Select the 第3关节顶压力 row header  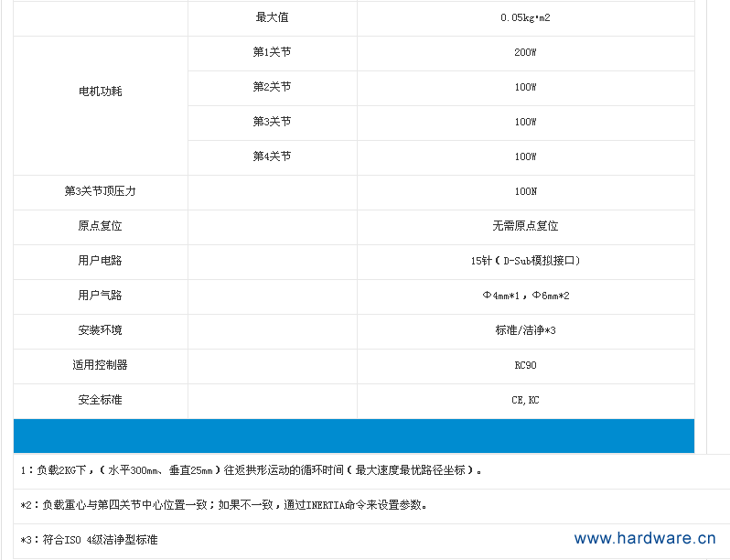pyautogui.click(x=101, y=192)
